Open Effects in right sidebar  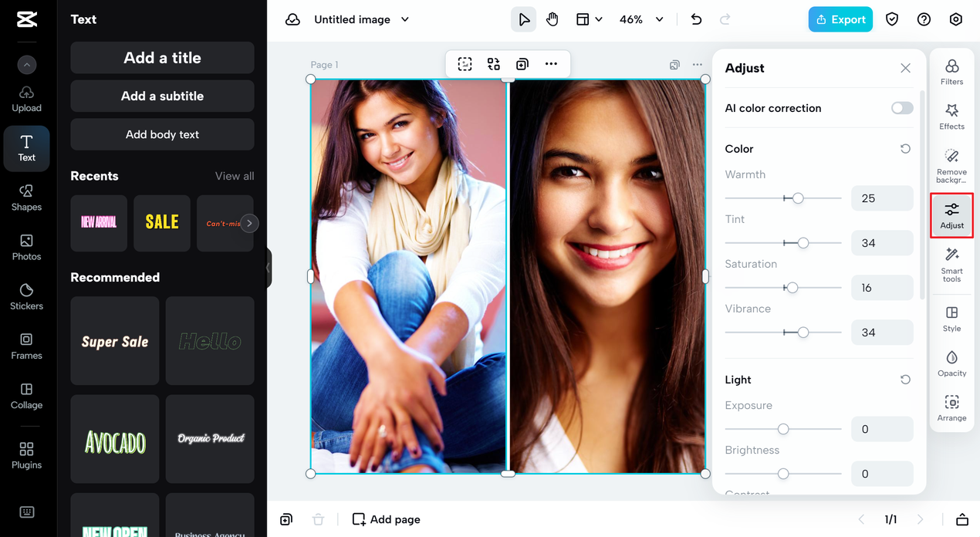[952, 117]
